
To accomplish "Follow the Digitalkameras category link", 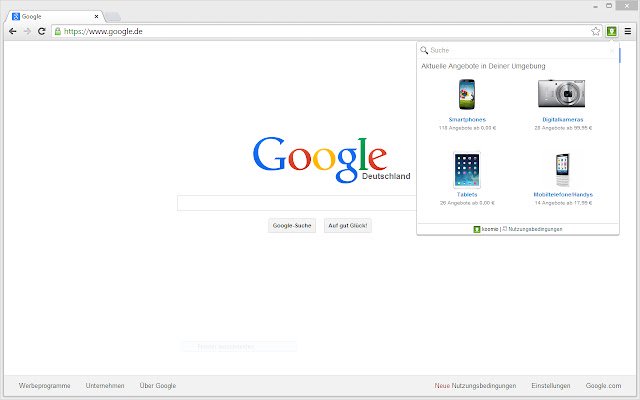I will [x=563, y=120].
